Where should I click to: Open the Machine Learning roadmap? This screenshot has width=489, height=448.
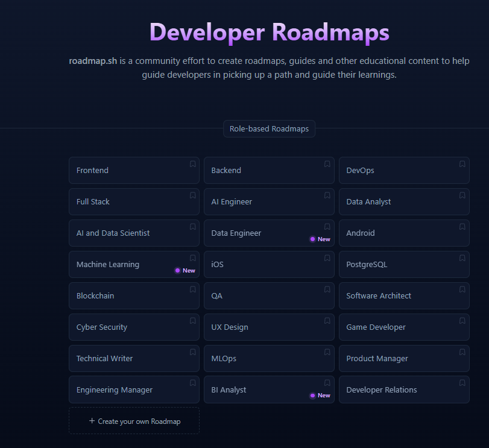tap(134, 264)
